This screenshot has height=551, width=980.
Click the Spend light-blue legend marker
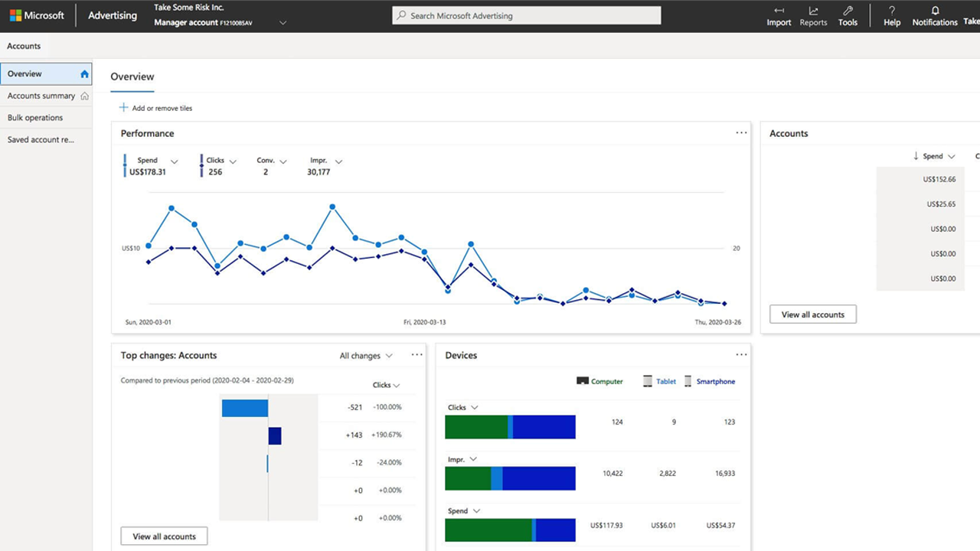[126, 165]
